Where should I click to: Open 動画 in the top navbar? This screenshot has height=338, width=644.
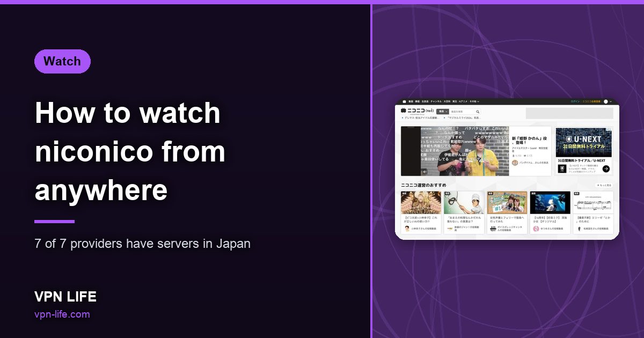[x=411, y=101]
